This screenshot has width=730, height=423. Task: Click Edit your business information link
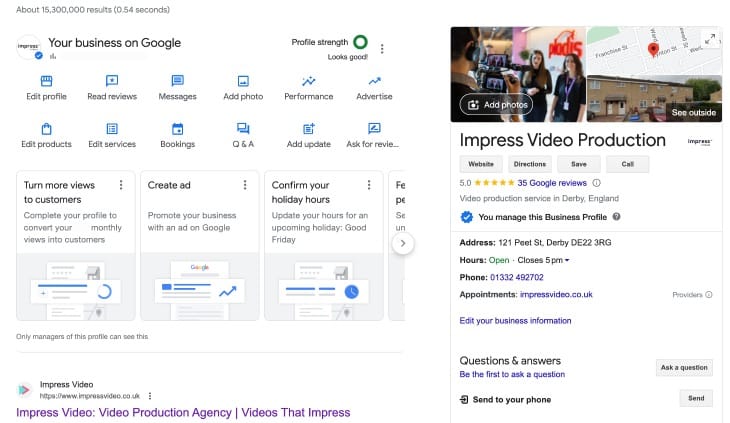tap(515, 321)
